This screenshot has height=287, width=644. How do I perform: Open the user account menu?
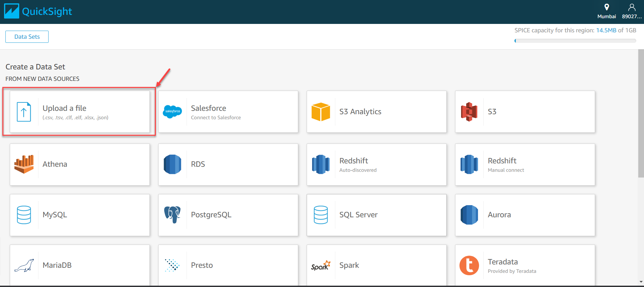632,11
